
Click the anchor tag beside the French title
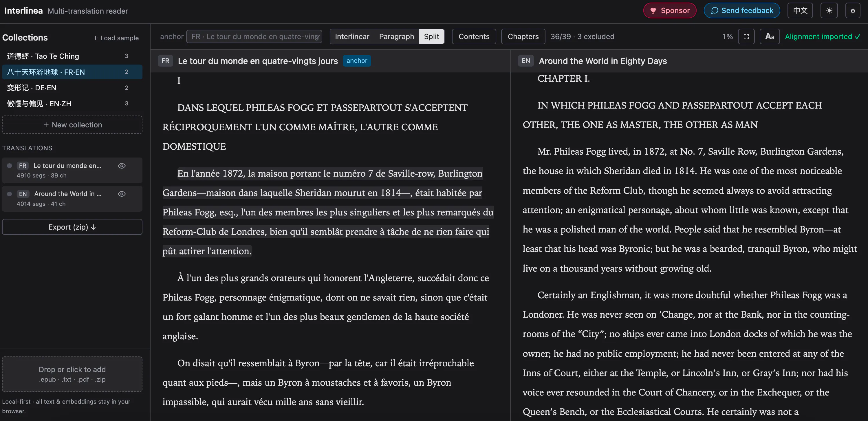[x=356, y=61]
